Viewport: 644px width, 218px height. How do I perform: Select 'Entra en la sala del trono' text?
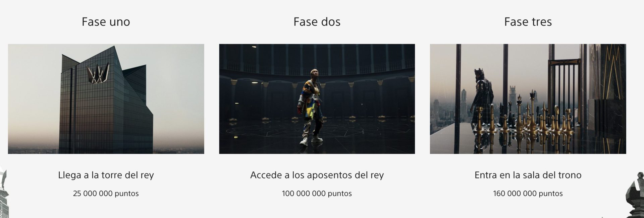[528, 175]
